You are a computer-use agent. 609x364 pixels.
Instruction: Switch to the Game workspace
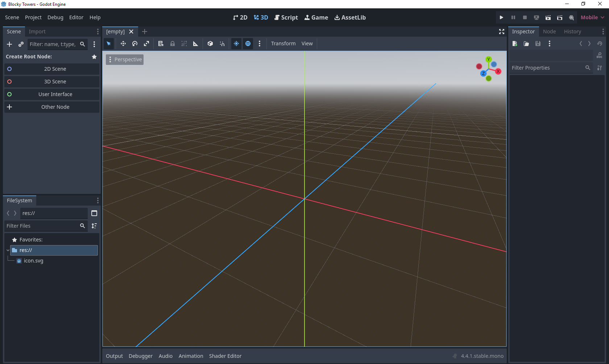pos(316,17)
